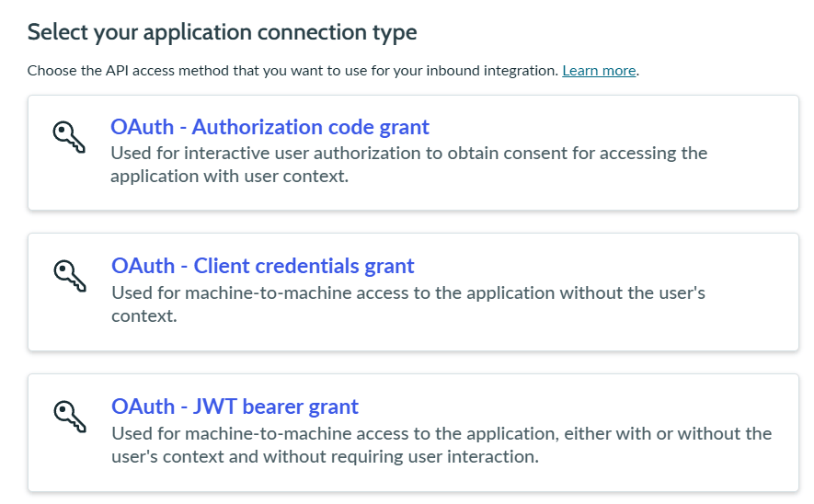Viewport: 814px width, 504px height.
Task: Choose OAuth - Client credentials grant title
Action: (263, 266)
